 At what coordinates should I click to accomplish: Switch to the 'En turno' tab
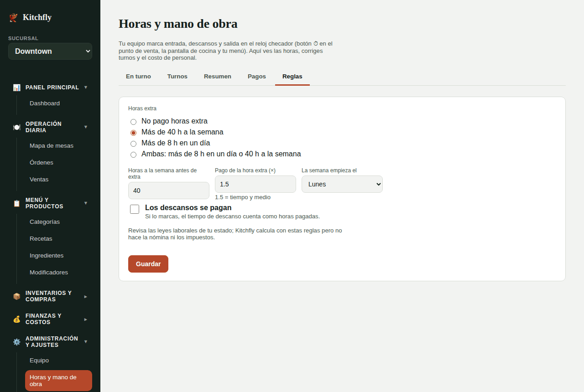(x=138, y=77)
